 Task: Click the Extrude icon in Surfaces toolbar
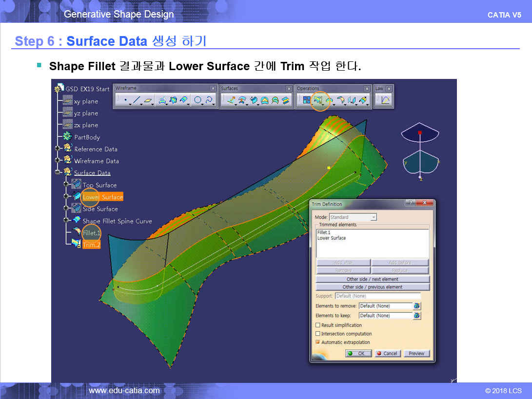click(231, 100)
